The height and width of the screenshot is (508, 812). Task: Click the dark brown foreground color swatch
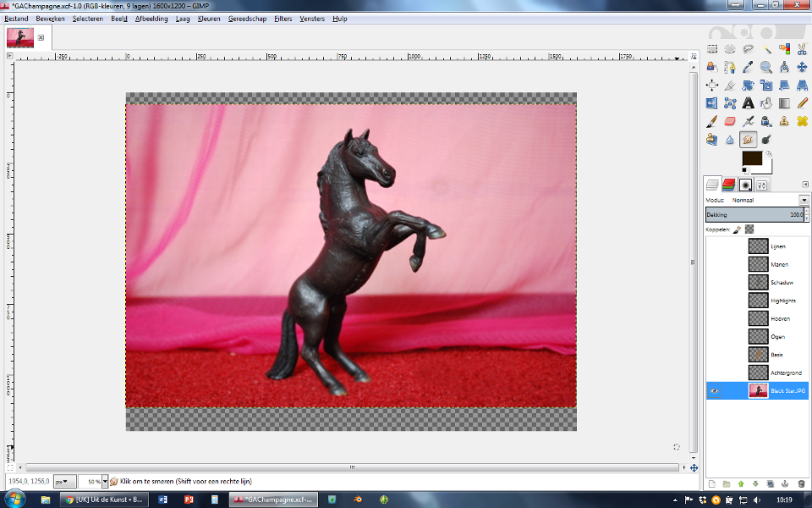tap(751, 158)
